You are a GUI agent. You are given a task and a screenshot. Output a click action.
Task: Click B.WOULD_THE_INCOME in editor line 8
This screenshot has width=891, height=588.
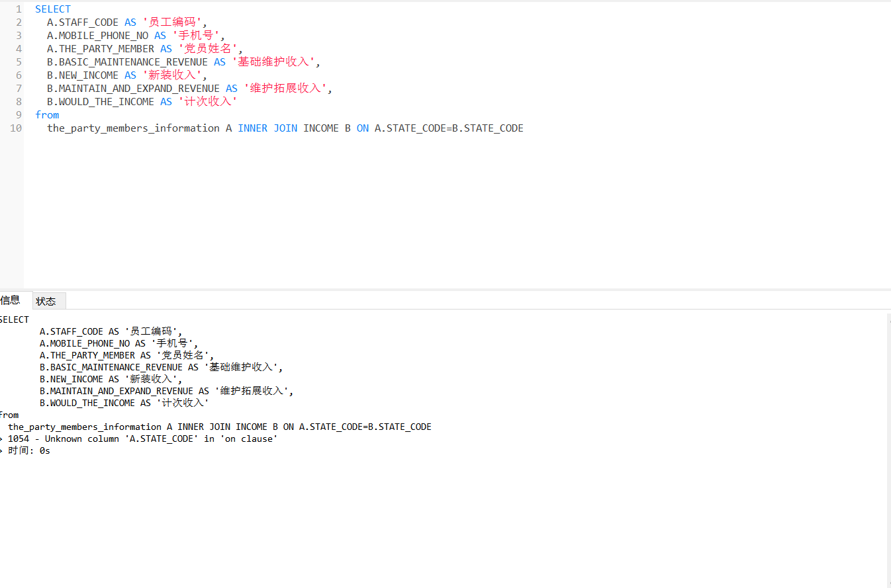[x=101, y=102]
